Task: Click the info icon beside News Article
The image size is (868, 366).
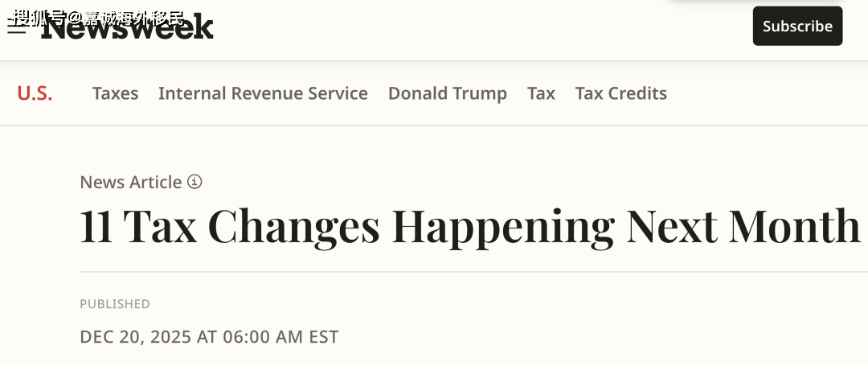Action: [194, 182]
